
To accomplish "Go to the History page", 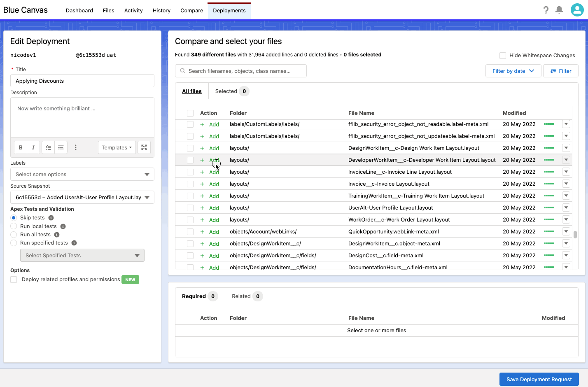I will click(x=161, y=10).
